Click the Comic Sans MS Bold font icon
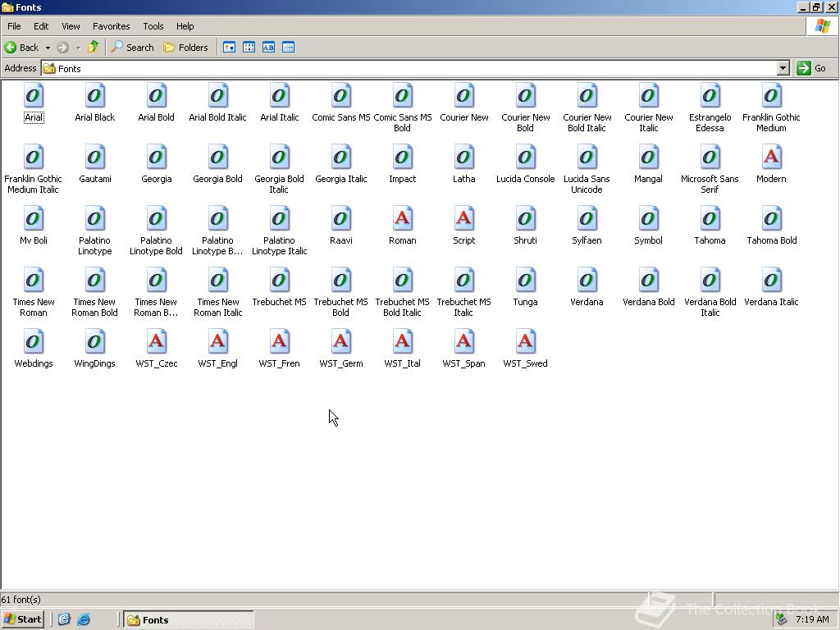 click(402, 96)
